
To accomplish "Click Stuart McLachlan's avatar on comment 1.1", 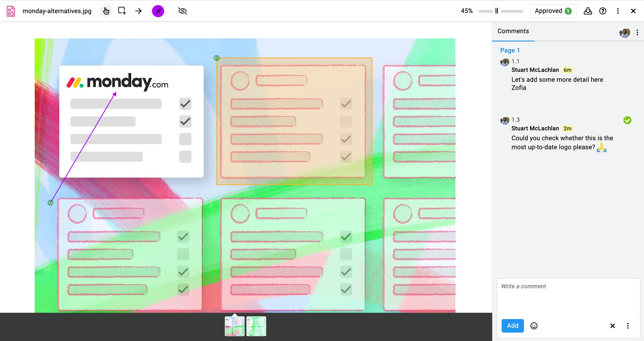I will pos(505,62).
